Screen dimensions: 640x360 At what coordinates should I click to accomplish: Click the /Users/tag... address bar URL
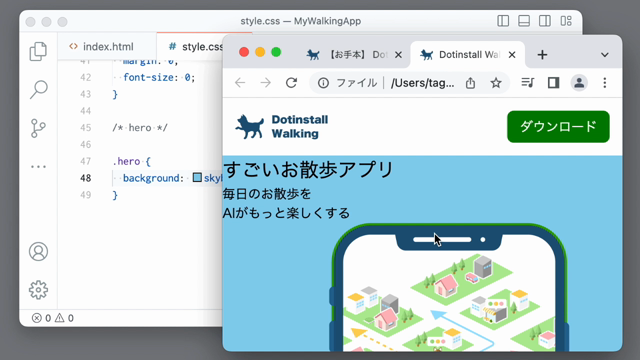(422, 83)
